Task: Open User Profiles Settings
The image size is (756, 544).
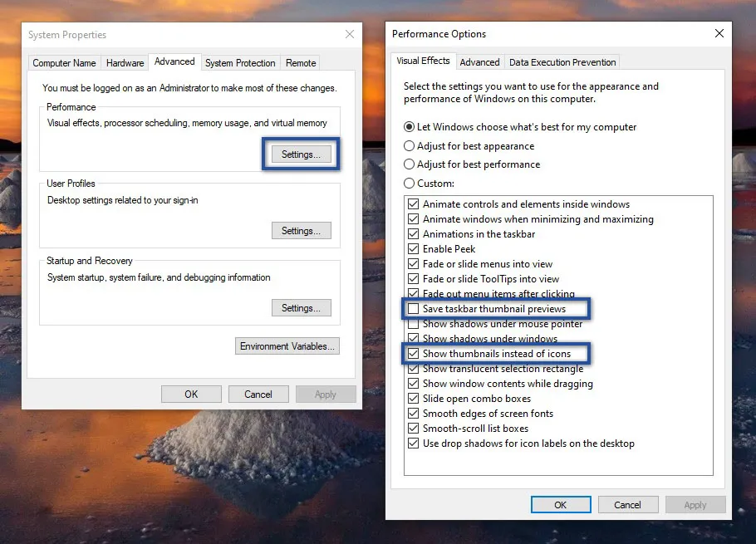Action: [301, 230]
